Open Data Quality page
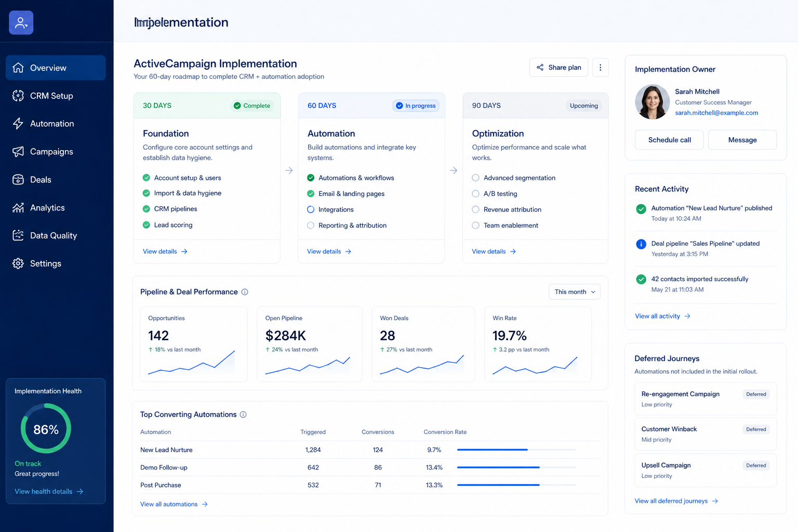Image resolution: width=798 pixels, height=532 pixels. [x=56, y=235]
